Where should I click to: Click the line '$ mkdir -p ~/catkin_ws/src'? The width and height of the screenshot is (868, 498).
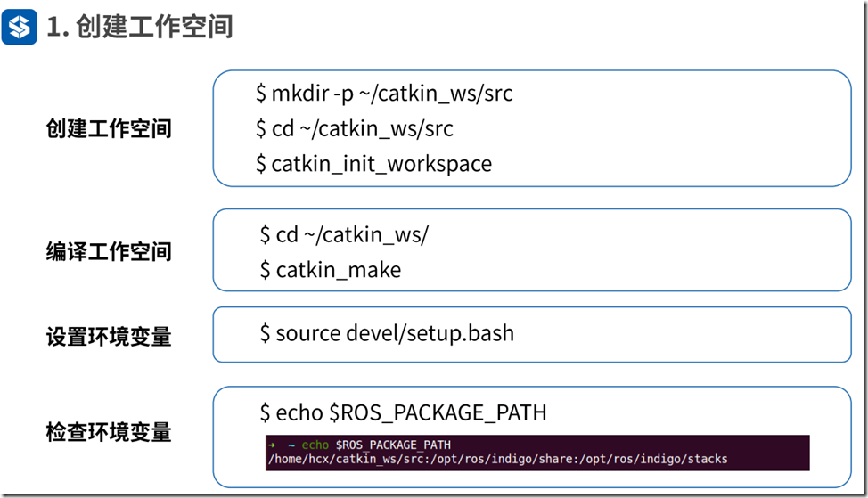[x=384, y=94]
